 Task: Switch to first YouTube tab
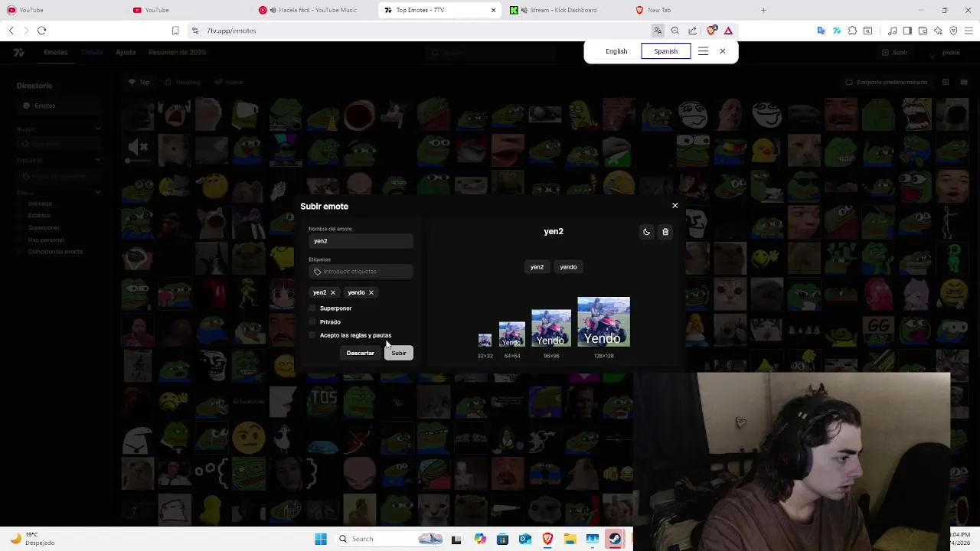[x=61, y=10]
